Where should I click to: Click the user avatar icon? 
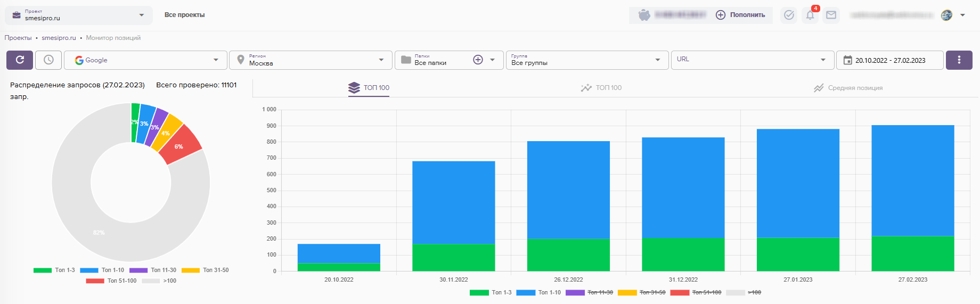pyautogui.click(x=946, y=15)
